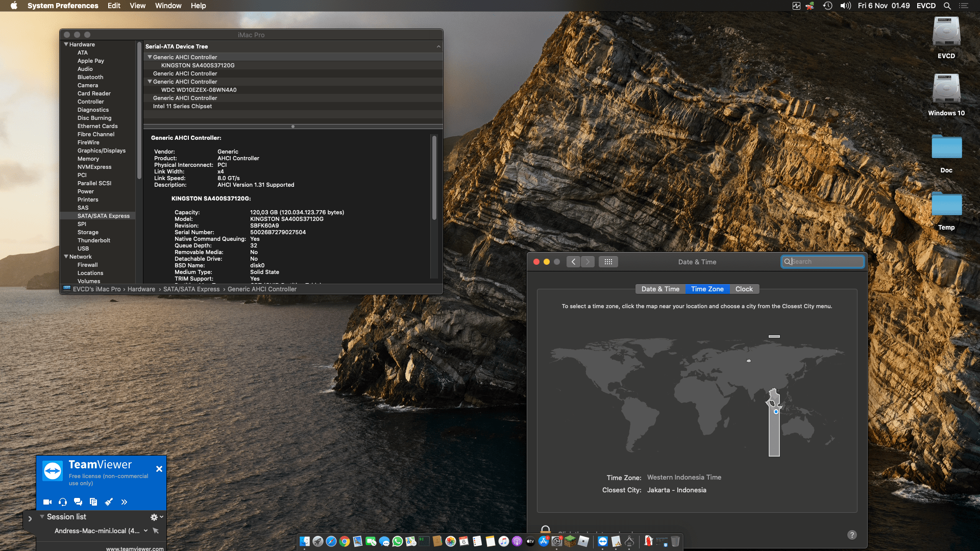Open the TeamViewer chat bubbles icon
The width and height of the screenshot is (980, 551).
pyautogui.click(x=78, y=502)
